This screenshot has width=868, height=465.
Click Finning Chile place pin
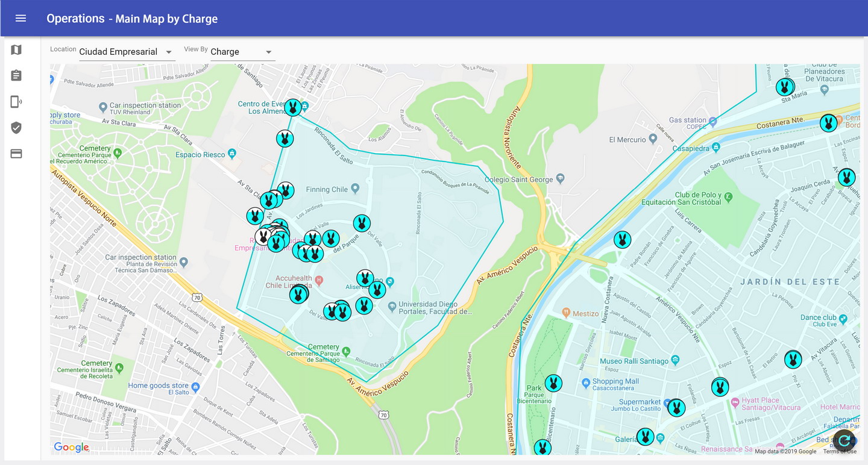coord(355,189)
